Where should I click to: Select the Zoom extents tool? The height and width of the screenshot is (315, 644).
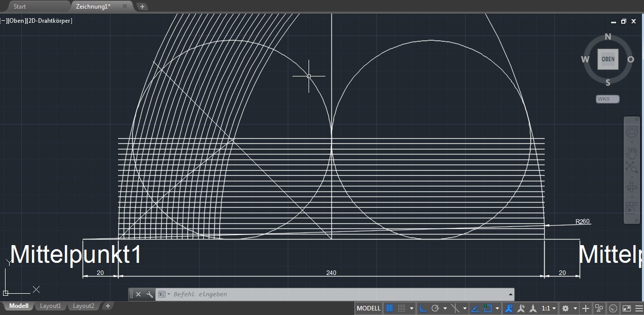[x=632, y=167]
